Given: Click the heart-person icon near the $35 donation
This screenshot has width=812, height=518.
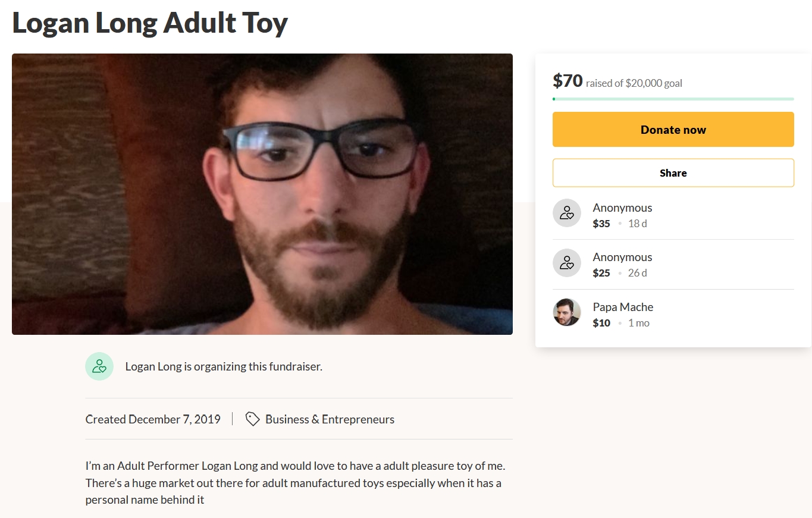Looking at the screenshot, I should pos(566,213).
